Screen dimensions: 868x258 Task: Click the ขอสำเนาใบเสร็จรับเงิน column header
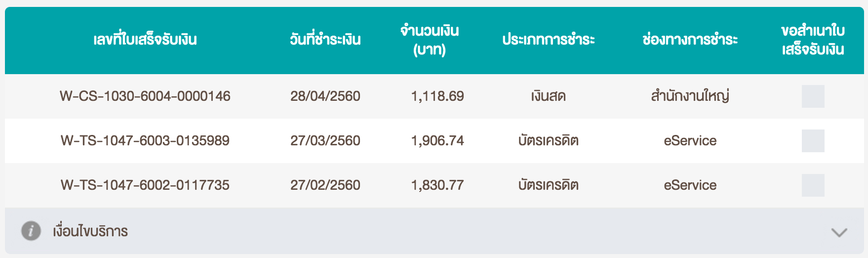(813, 40)
